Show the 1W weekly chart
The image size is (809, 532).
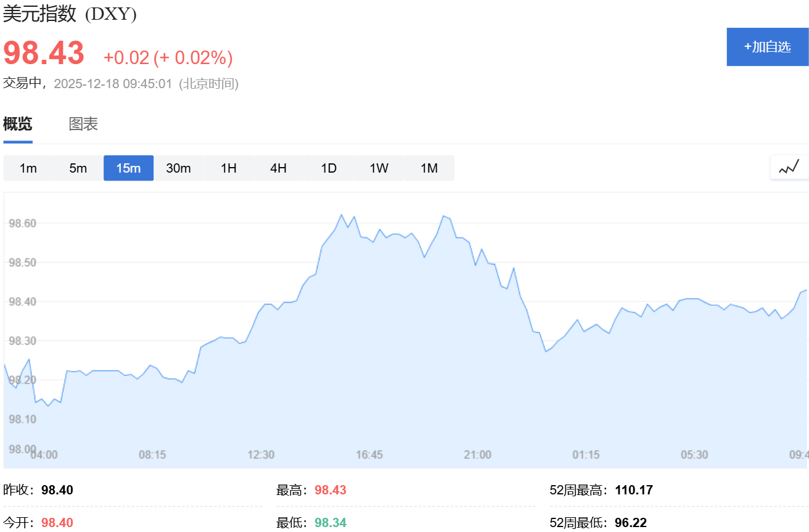[x=379, y=168]
